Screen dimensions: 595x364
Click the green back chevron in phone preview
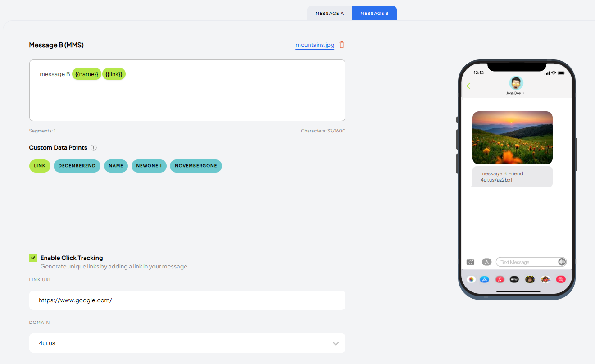point(468,86)
